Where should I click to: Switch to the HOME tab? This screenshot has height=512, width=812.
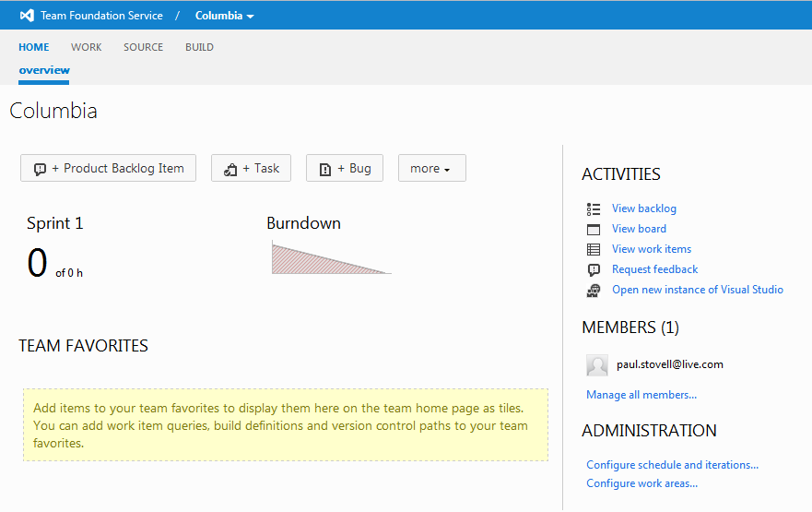pyautogui.click(x=34, y=47)
